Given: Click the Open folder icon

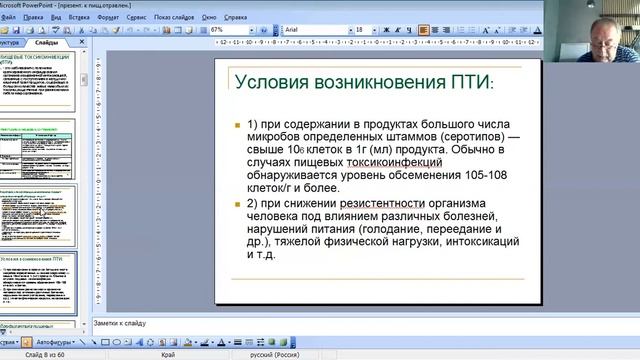Looking at the screenshot, I should tap(4, 30).
